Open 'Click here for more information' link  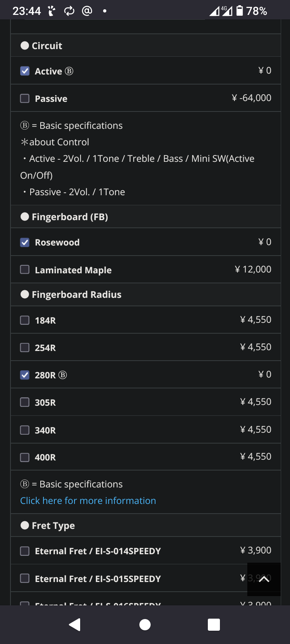point(88,501)
